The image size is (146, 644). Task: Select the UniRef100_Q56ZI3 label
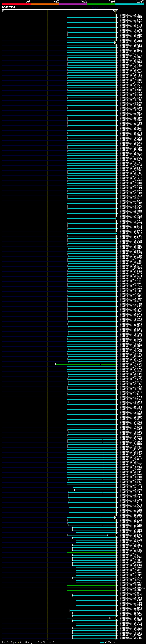point(131,618)
